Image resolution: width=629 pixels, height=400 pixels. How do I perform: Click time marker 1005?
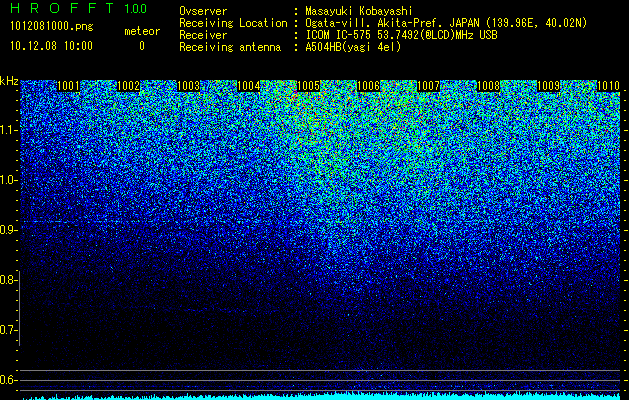coord(308,86)
